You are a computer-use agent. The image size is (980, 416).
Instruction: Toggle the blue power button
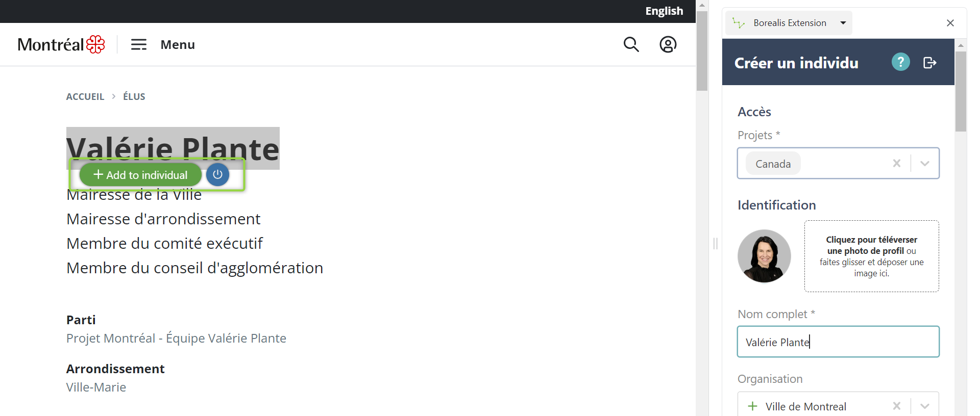coord(217,174)
